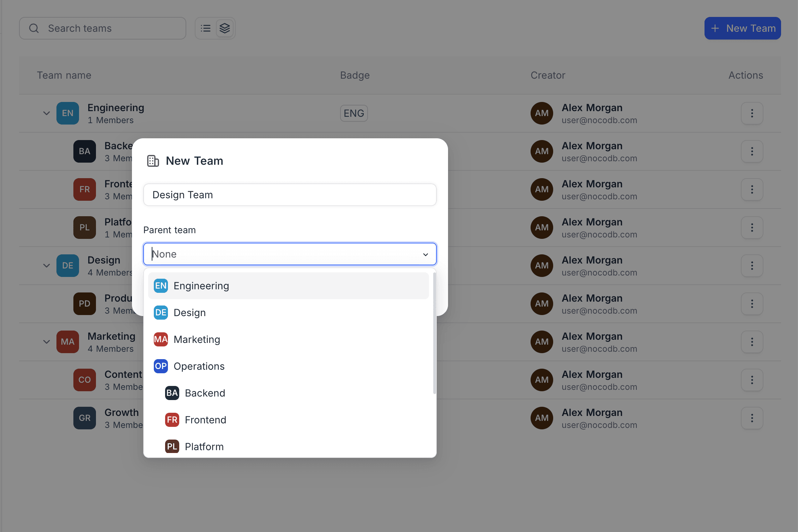This screenshot has width=798, height=532.
Task: Click the dropdown list scrollbar
Action: [x=434, y=333]
